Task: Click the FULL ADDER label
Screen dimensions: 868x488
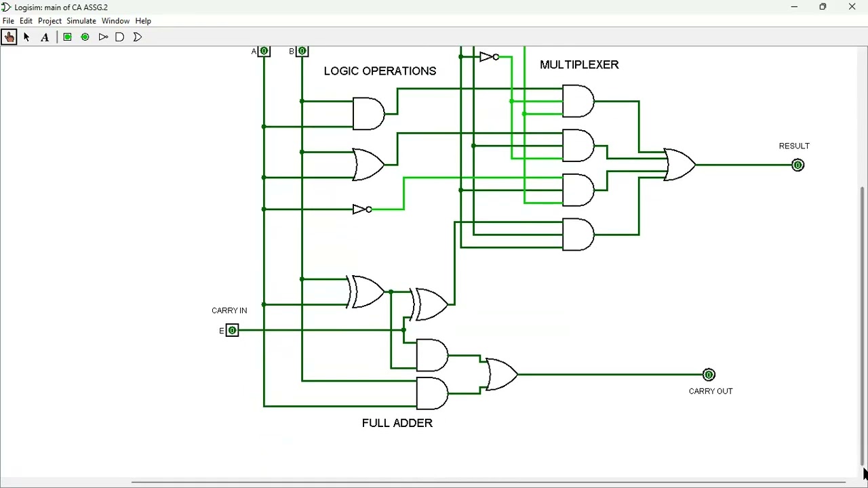Action: click(397, 423)
